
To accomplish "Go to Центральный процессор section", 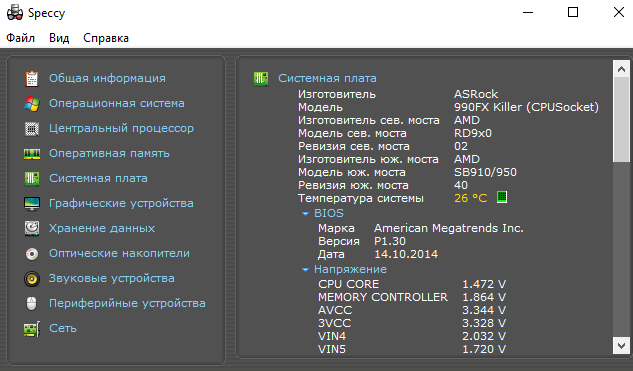I will (121, 128).
